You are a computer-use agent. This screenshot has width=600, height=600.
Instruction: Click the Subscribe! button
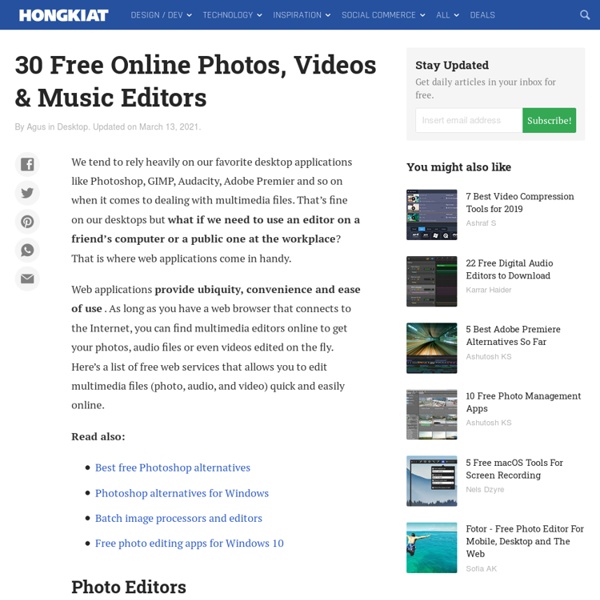coord(549,121)
